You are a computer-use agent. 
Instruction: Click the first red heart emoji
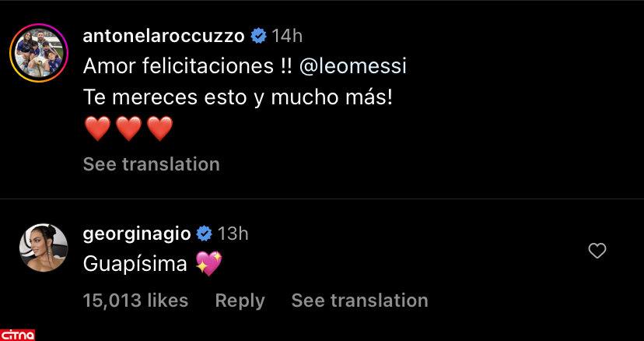click(97, 128)
